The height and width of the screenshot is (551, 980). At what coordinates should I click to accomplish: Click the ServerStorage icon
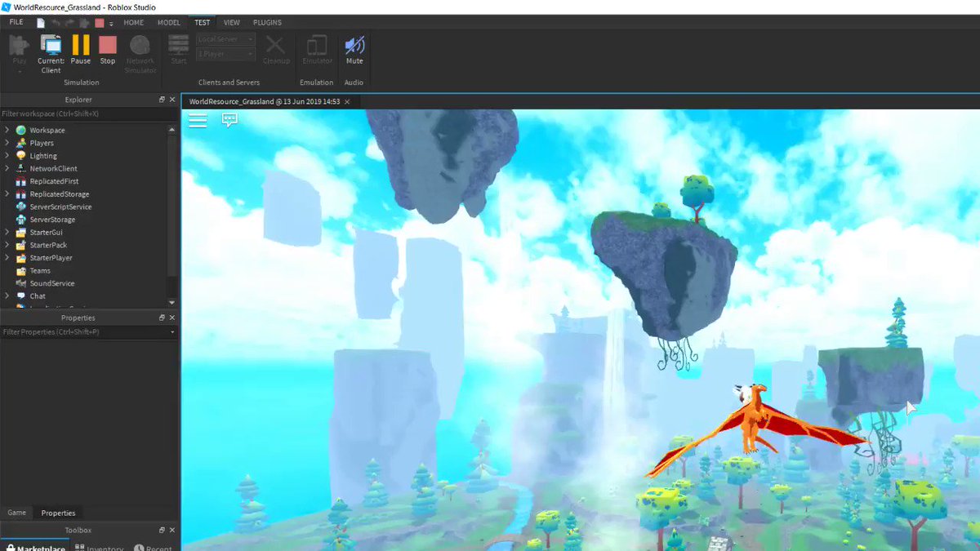[21, 220]
